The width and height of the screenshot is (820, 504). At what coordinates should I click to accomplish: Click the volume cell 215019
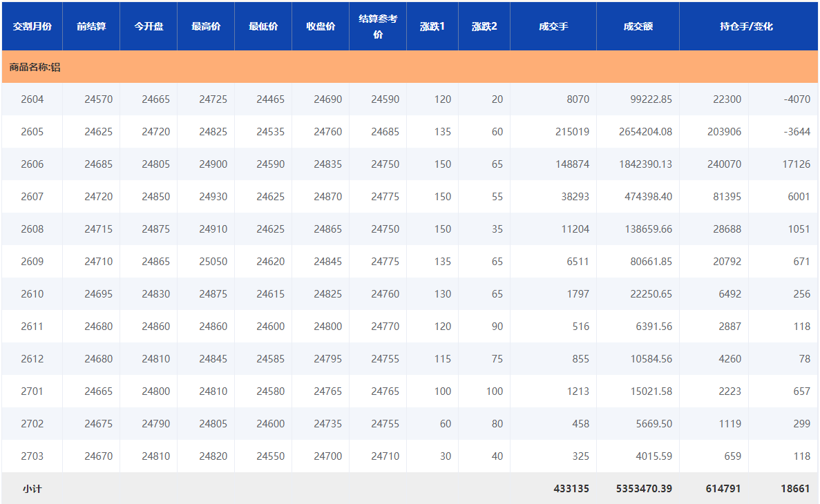[x=572, y=132]
